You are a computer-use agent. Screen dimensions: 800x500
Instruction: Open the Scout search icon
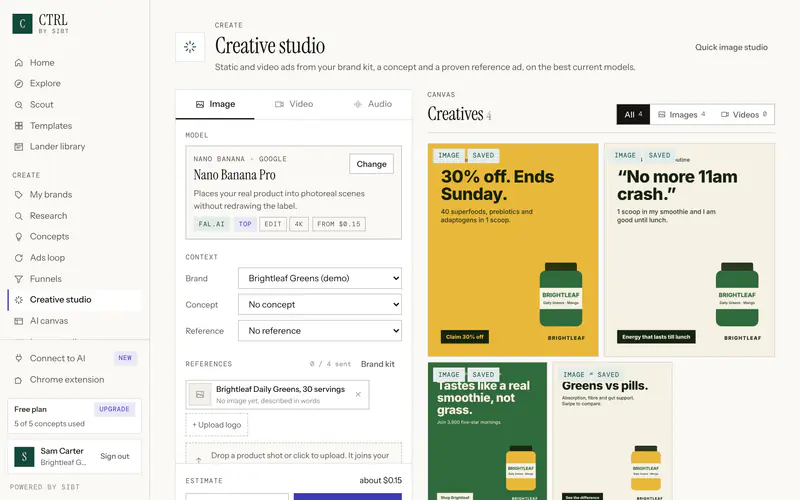(19, 105)
